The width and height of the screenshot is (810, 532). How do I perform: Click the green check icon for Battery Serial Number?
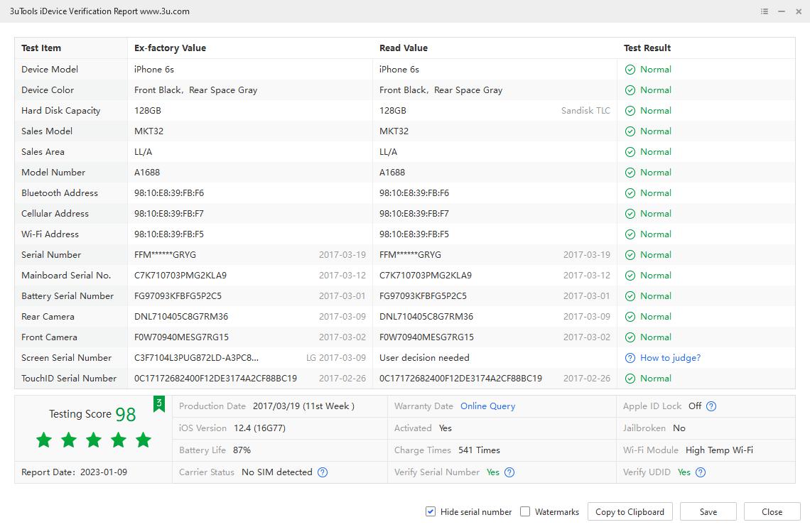[630, 296]
